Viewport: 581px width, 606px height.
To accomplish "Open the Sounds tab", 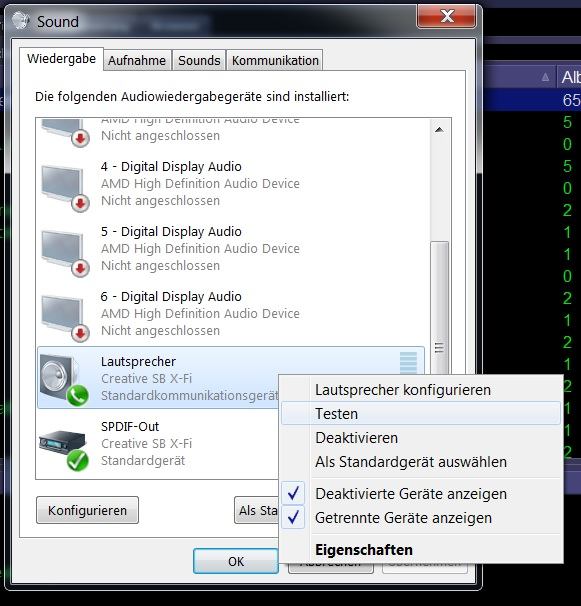I will pyautogui.click(x=199, y=61).
